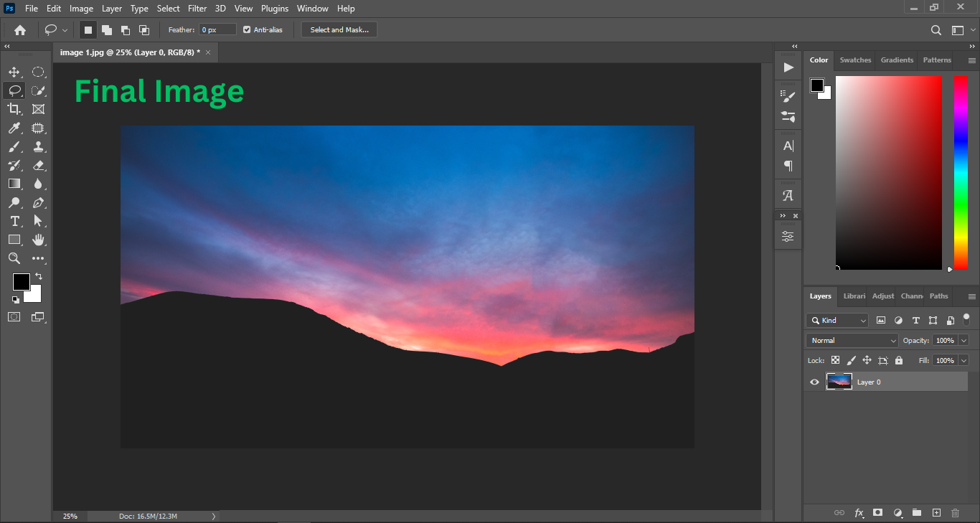
Task: Select the Quick Selection tool
Action: pyautogui.click(x=38, y=90)
